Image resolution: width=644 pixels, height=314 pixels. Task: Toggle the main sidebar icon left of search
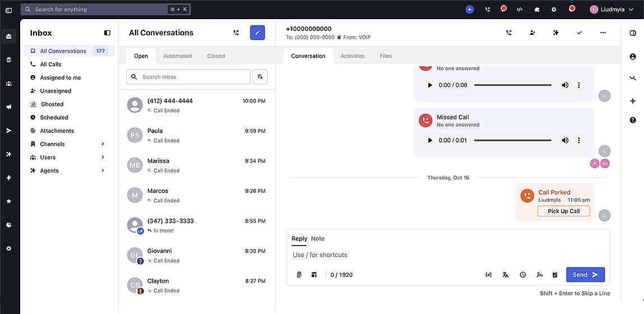pos(8,10)
